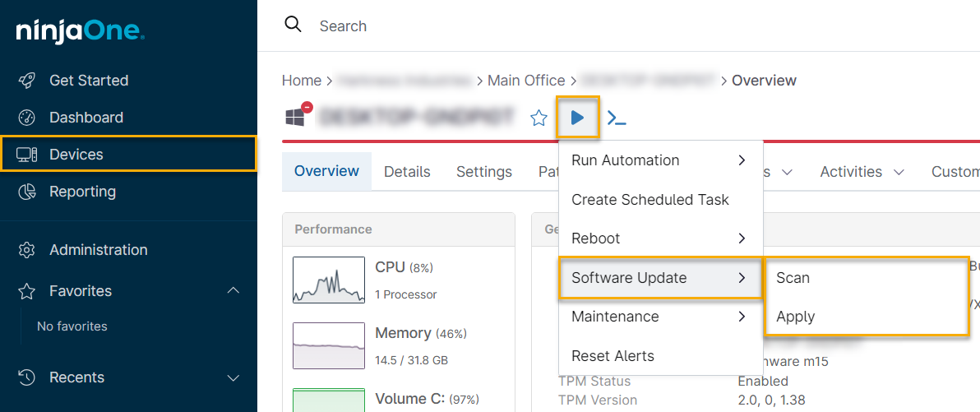Click the play button to run actions
This screenshot has width=980, height=412.
(578, 118)
